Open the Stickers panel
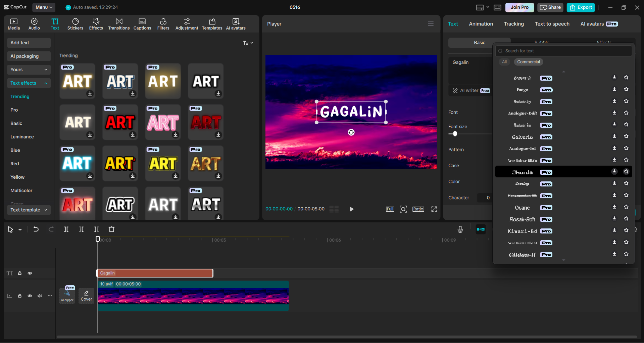This screenshot has height=343, width=644. (75, 24)
